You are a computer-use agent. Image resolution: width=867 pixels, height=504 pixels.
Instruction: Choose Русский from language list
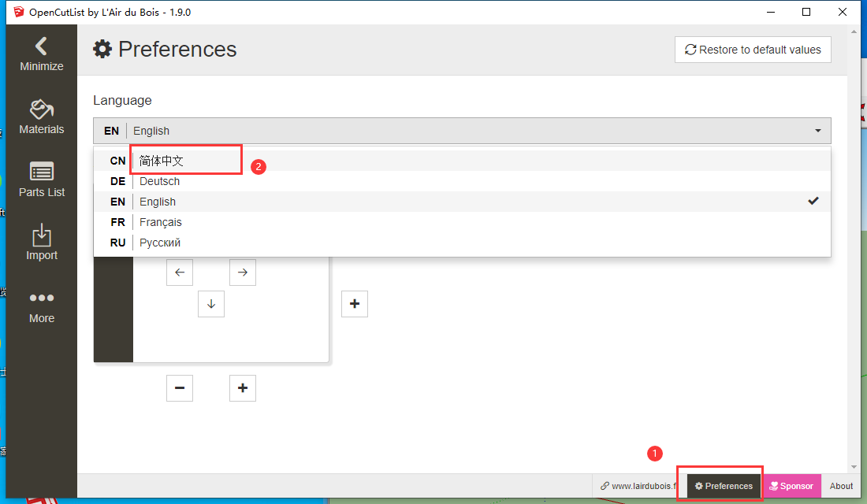tap(160, 243)
